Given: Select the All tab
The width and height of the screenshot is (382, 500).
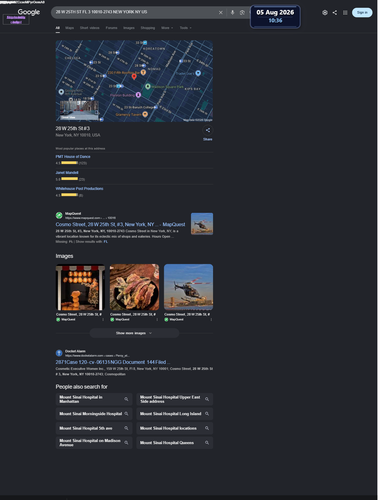Looking at the screenshot, I should [x=58, y=28].
